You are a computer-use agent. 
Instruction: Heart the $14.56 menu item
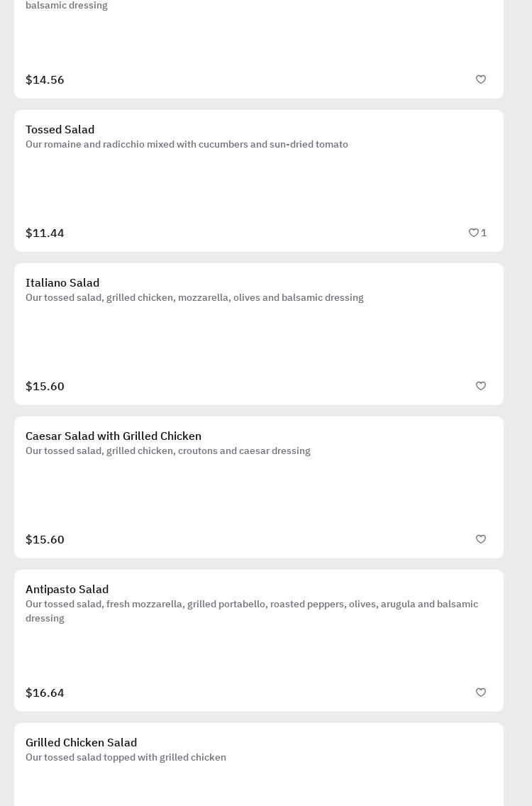coord(481,79)
